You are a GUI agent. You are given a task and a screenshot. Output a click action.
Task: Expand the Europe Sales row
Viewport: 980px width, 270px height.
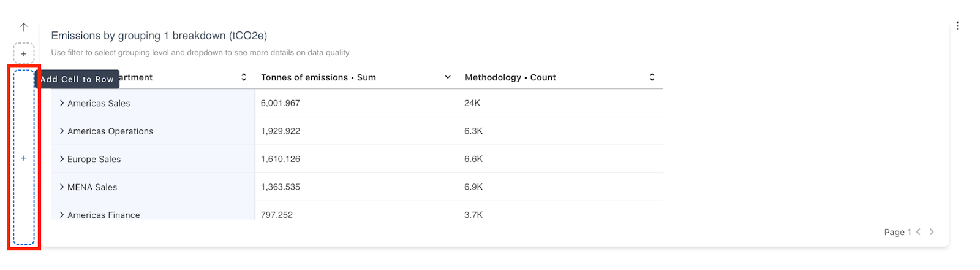click(62, 159)
